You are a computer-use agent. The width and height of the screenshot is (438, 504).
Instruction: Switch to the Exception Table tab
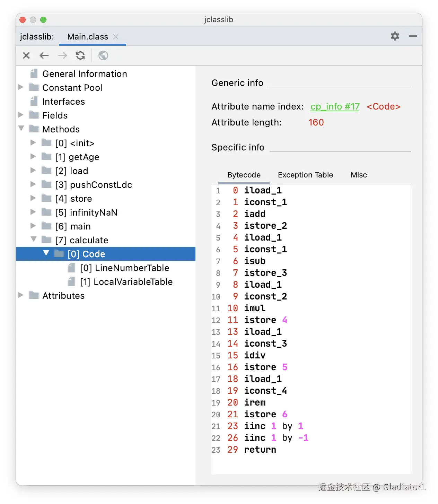point(305,175)
